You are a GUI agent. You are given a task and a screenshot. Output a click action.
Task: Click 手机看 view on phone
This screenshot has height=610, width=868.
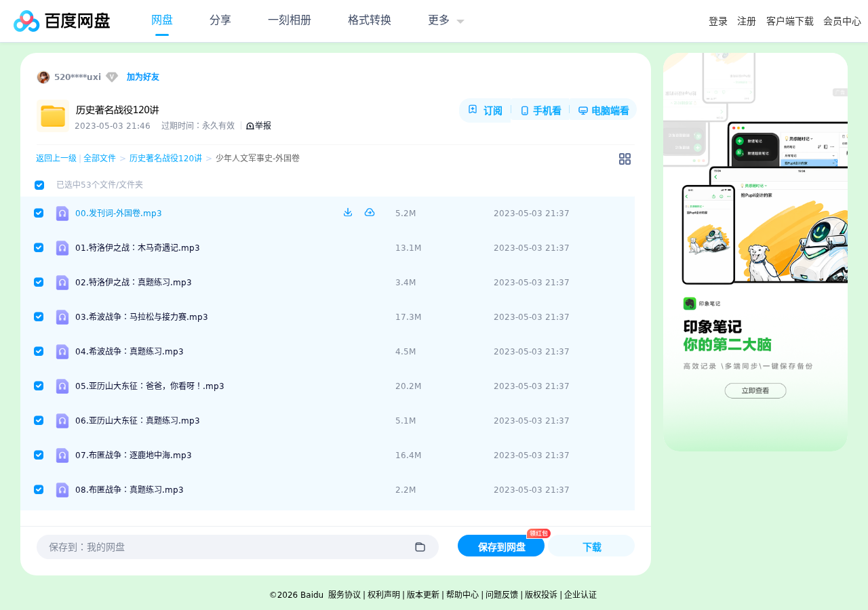[540, 111]
